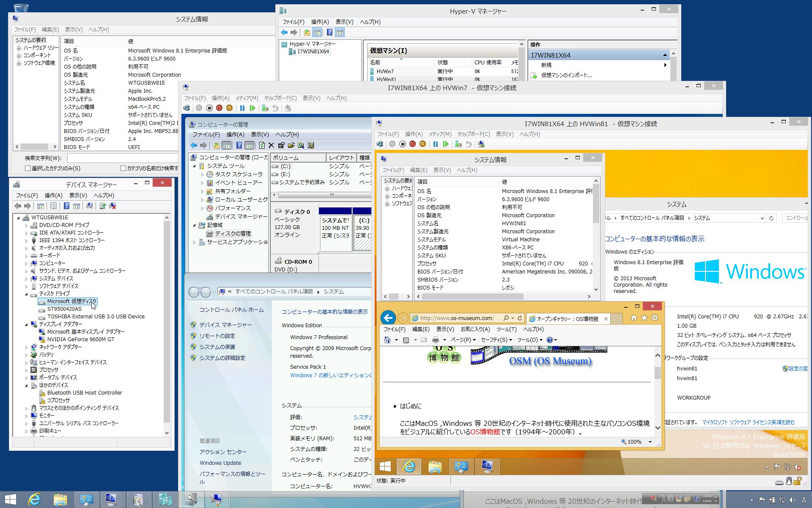Click red shut down icon in HVWin81 toolbar

412,144
